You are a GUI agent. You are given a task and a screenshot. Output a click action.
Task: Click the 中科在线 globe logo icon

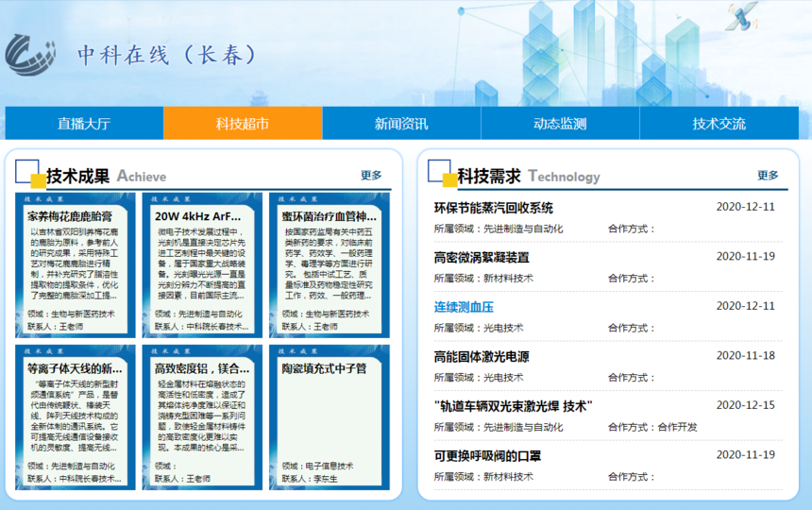pos(30,54)
